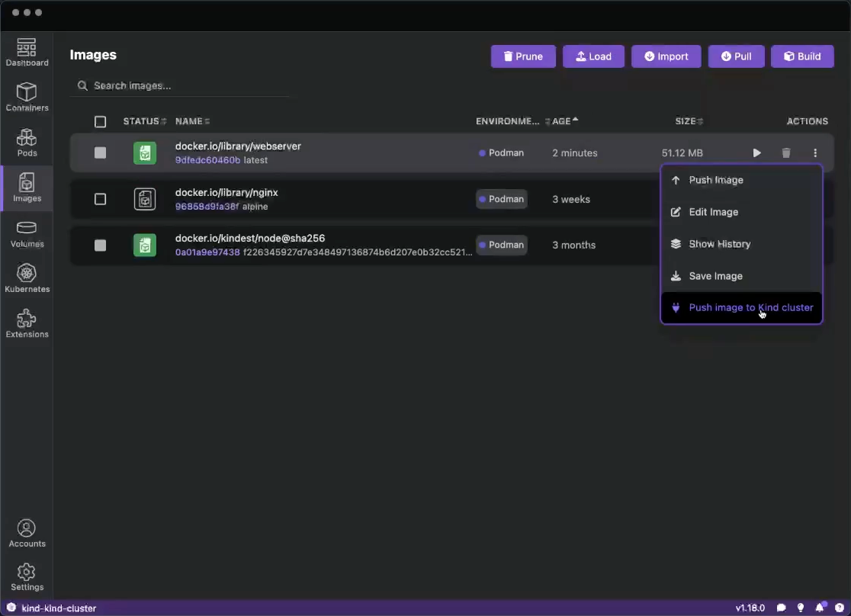851x616 pixels.
Task: Click the Build button
Action: [x=802, y=56]
